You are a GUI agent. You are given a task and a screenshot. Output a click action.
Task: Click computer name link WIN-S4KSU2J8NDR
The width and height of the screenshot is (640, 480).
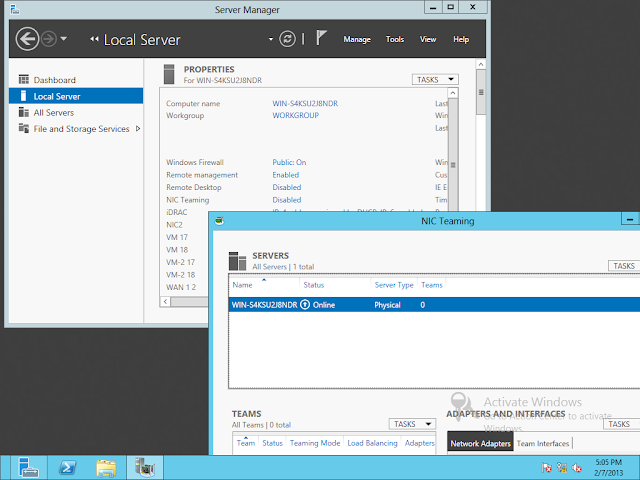(305, 104)
